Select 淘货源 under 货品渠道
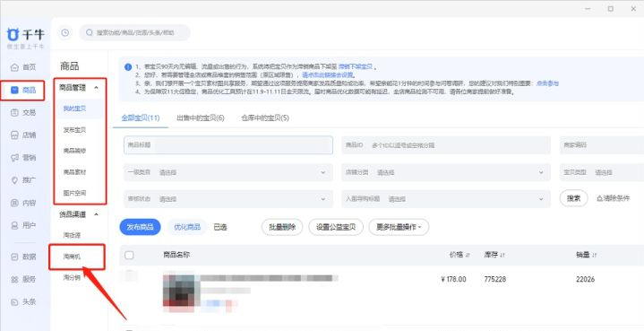Screen dimensions: 644x331 [72, 236]
